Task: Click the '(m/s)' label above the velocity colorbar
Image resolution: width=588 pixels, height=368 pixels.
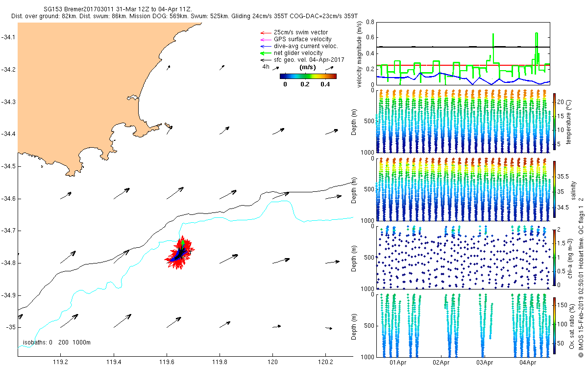Action: [307, 67]
